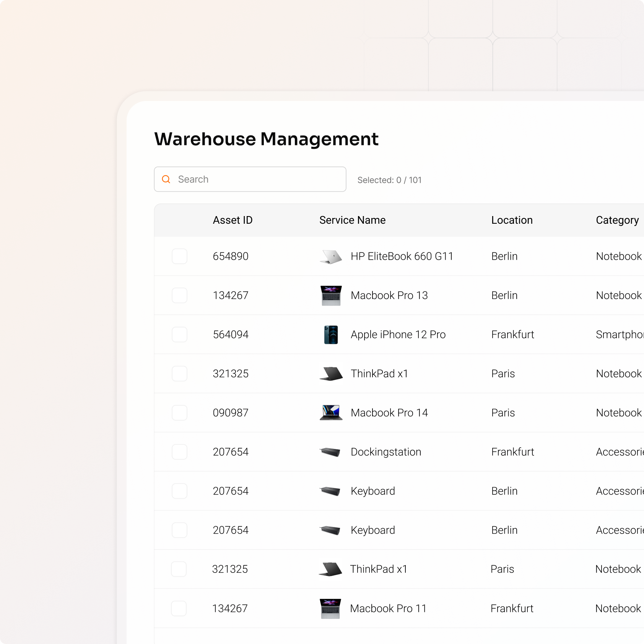
Task: Sort by the Service Name column header
Action: [x=352, y=220]
